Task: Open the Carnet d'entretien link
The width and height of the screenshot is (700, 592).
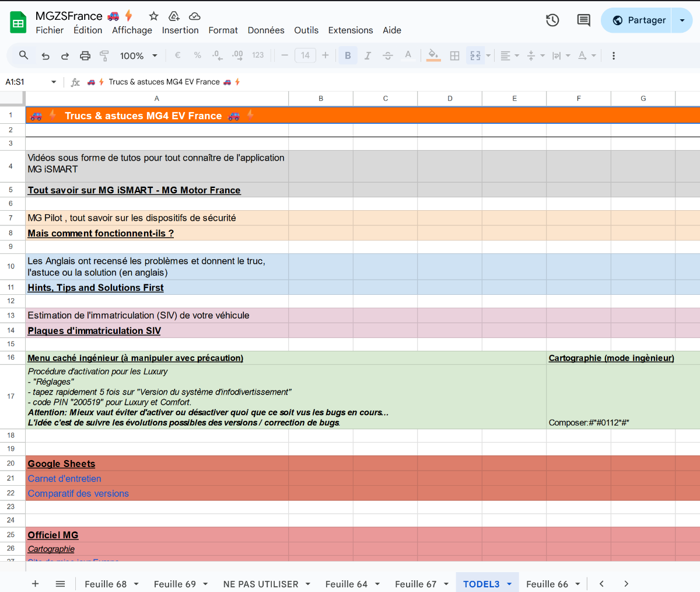Action: tap(64, 479)
